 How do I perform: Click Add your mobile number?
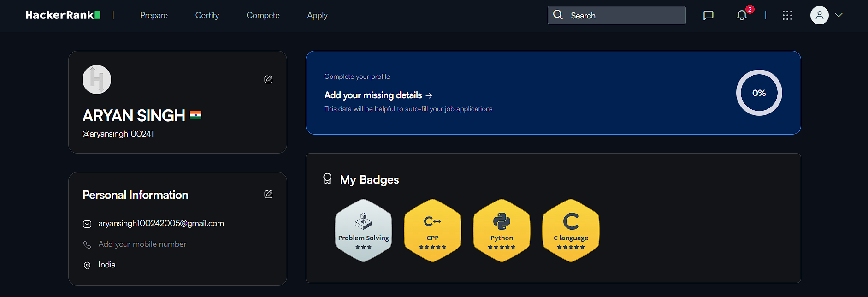[142, 244]
